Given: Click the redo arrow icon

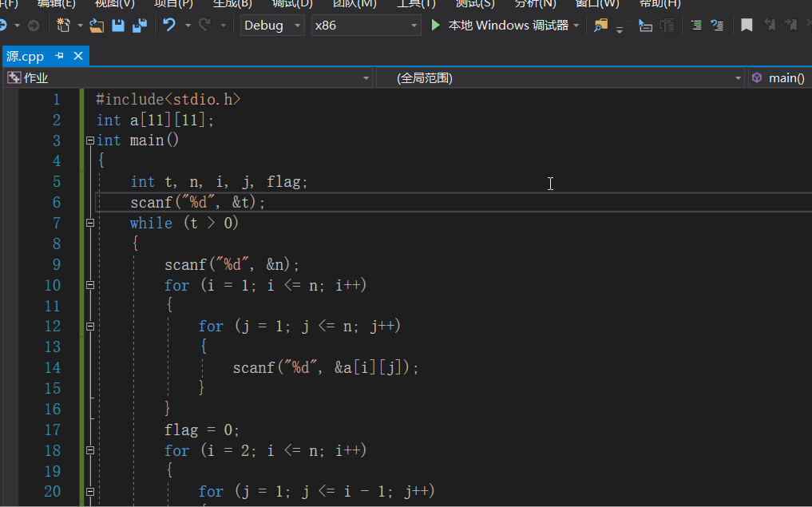Looking at the screenshot, I should (x=205, y=25).
